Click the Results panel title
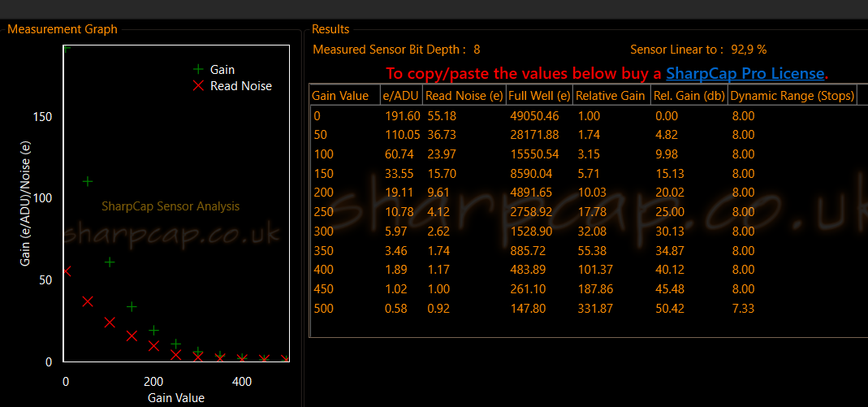Image resolution: width=868 pixels, height=407 pixels. pos(330,29)
